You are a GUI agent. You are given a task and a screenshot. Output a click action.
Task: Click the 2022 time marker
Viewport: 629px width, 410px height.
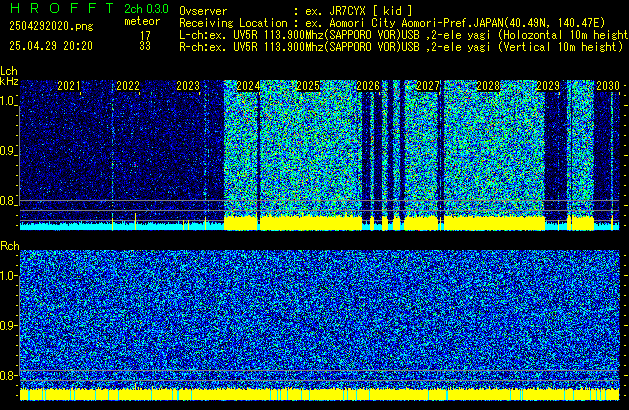pyautogui.click(x=128, y=86)
